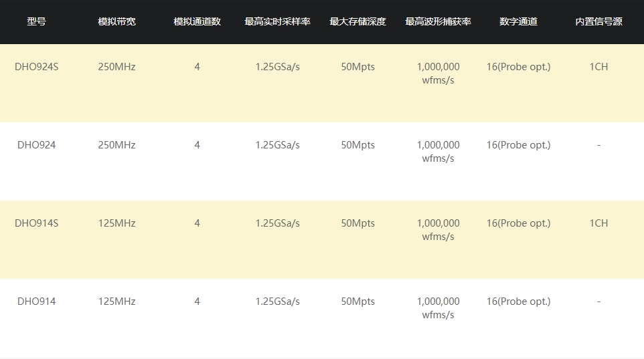Click 1.25GSa/s in the DHO924S row

[278, 67]
